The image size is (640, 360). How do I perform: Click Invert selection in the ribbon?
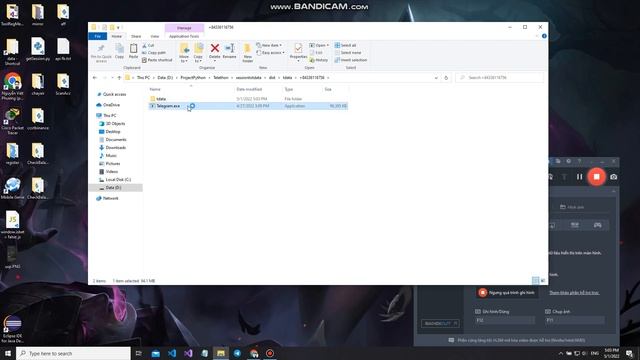coord(351,60)
